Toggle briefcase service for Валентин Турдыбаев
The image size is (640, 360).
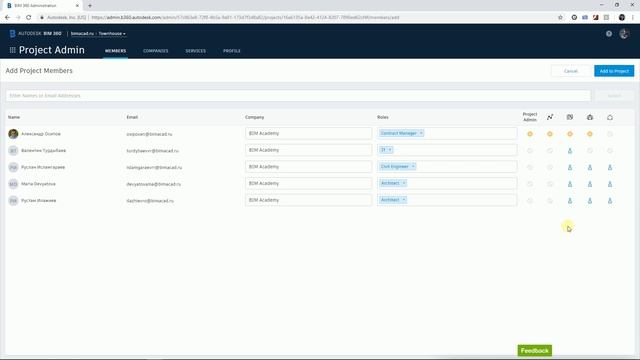[x=590, y=151]
